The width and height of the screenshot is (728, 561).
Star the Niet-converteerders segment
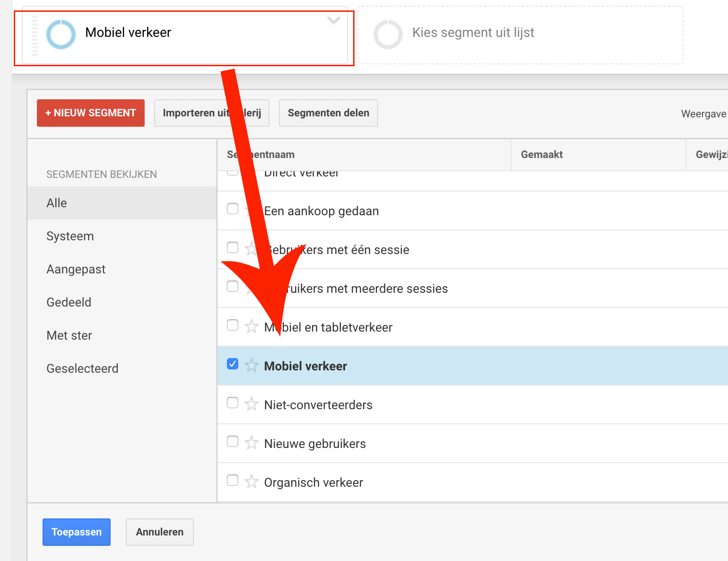click(251, 404)
